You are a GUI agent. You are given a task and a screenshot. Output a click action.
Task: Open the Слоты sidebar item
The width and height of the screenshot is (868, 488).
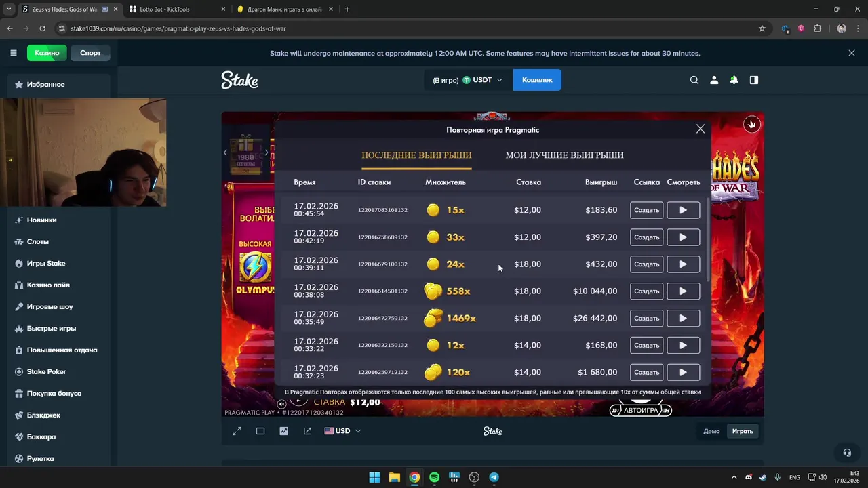coord(58,241)
